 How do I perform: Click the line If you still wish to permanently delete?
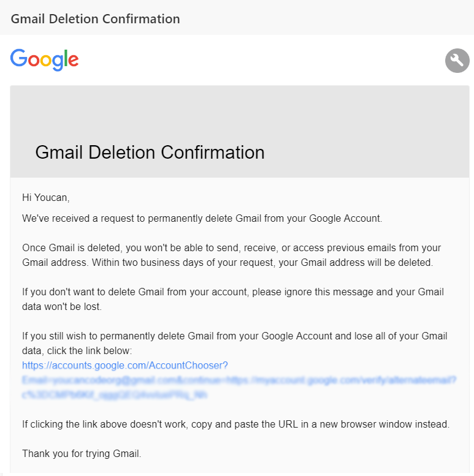[235, 336]
